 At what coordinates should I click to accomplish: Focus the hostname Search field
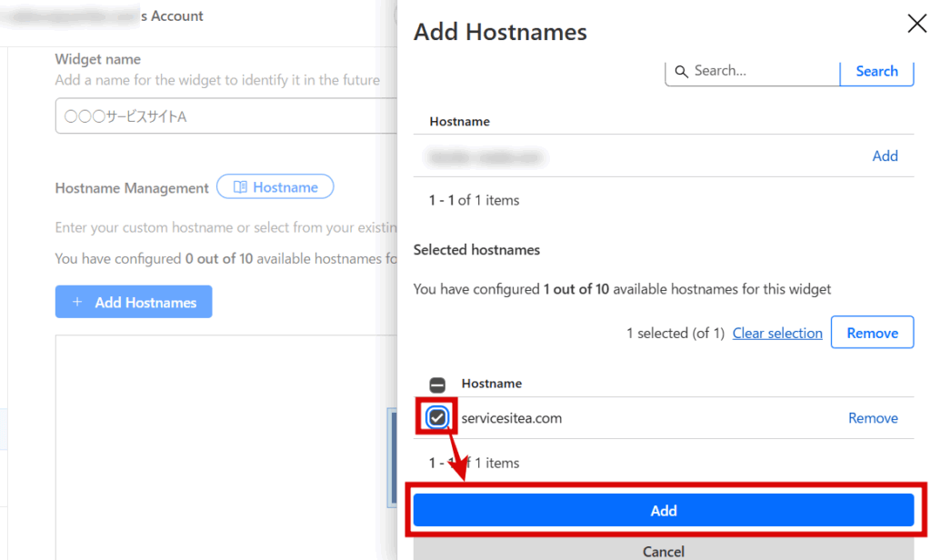click(x=762, y=71)
